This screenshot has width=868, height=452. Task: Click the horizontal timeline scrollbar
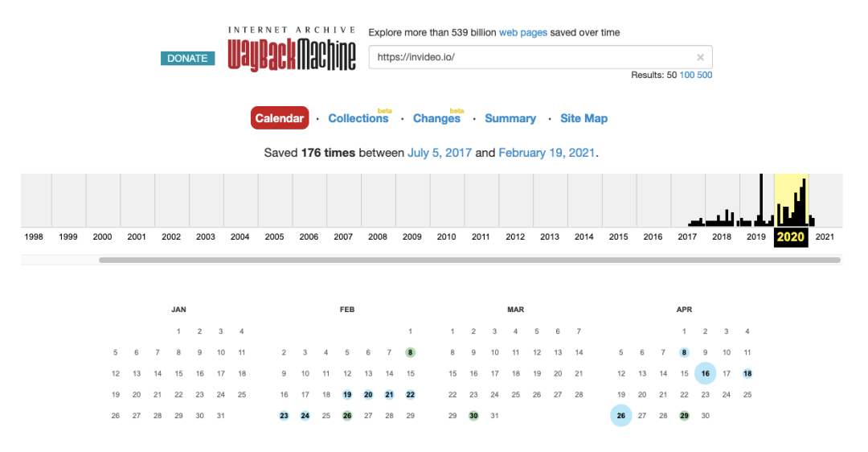(470, 260)
